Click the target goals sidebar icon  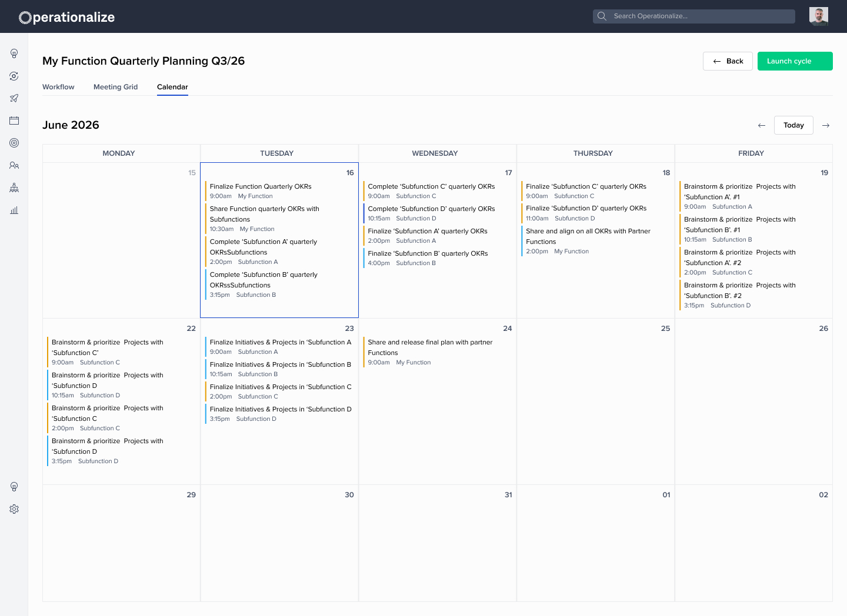tap(14, 143)
